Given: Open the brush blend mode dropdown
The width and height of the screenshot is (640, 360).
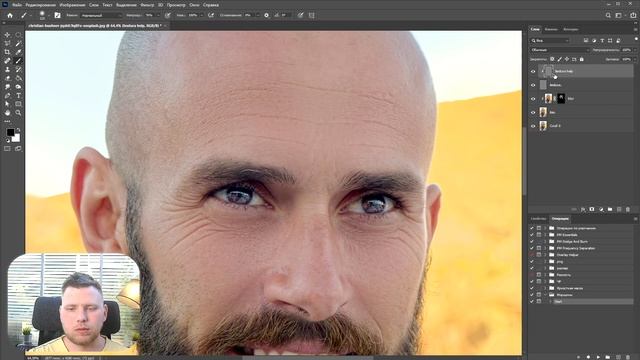Looking at the screenshot, I should (x=100, y=15).
